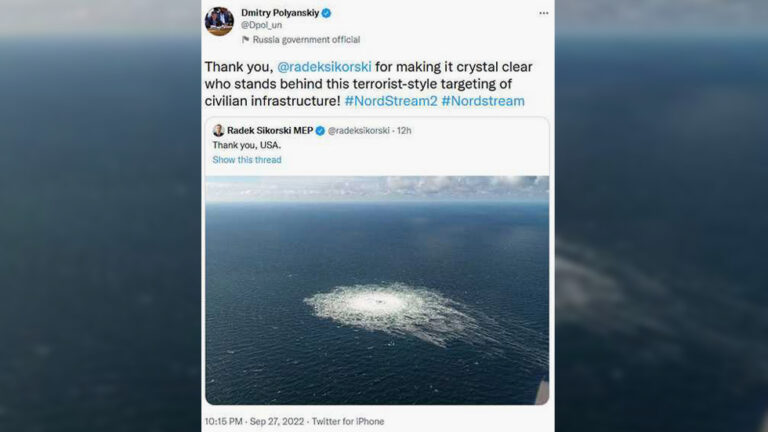768x432 pixels.
Task: Click the Russia government official label
Action: coord(306,40)
